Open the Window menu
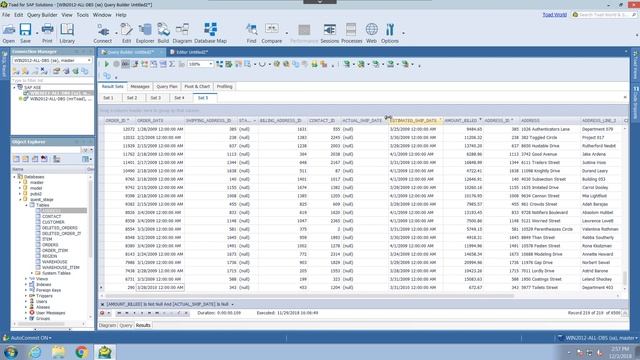Image resolution: width=640 pixels, height=360 pixels. pos(102,15)
